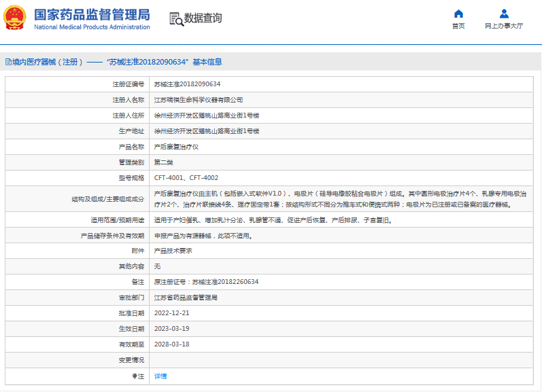Click the national emblem logo

tap(14, 18)
